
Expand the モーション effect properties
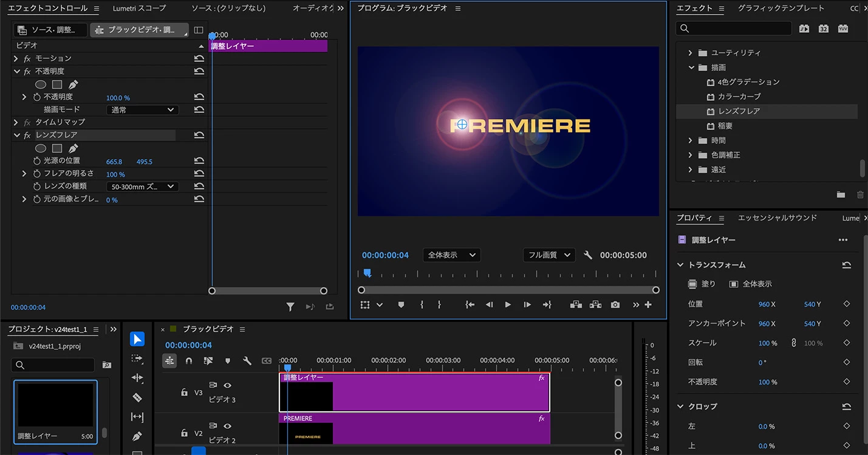16,58
